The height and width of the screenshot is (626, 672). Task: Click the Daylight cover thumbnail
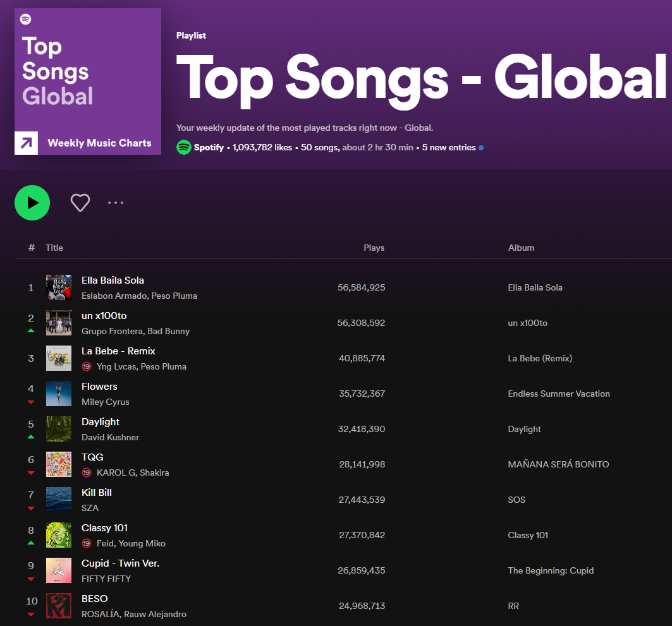click(x=59, y=429)
